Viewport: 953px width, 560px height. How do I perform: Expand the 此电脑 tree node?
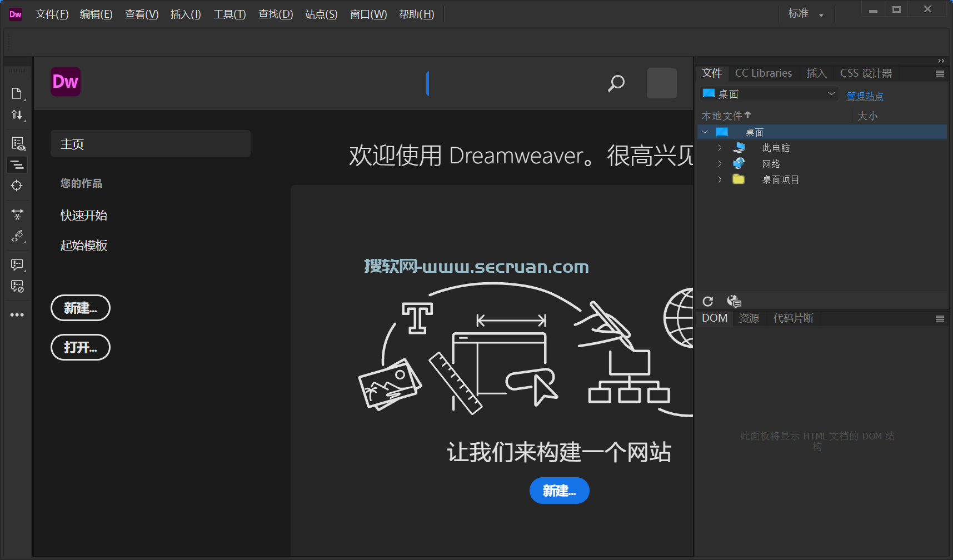click(x=720, y=148)
